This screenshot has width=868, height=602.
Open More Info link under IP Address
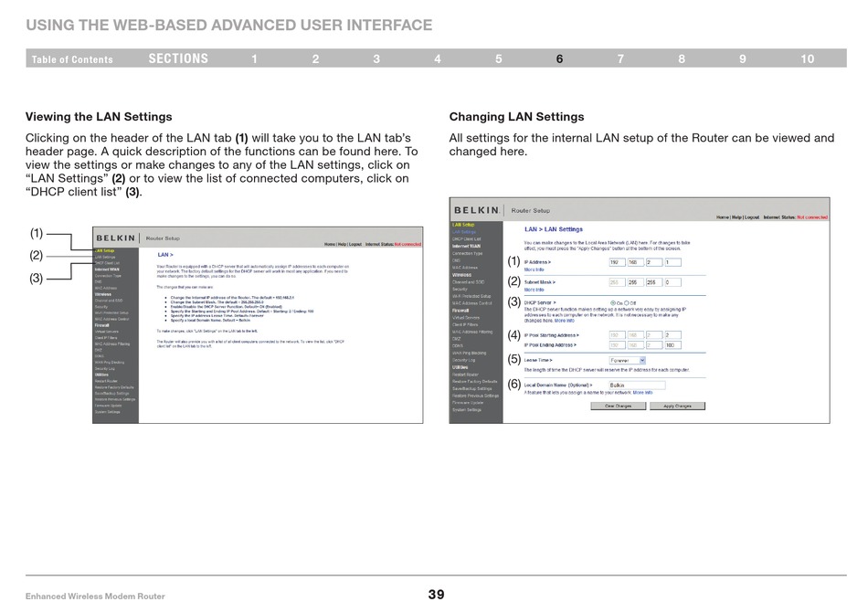[535, 269]
